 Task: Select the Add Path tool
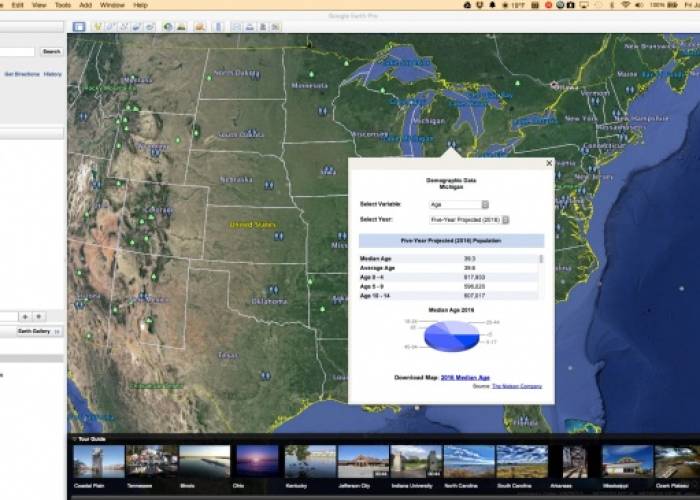click(x=124, y=27)
